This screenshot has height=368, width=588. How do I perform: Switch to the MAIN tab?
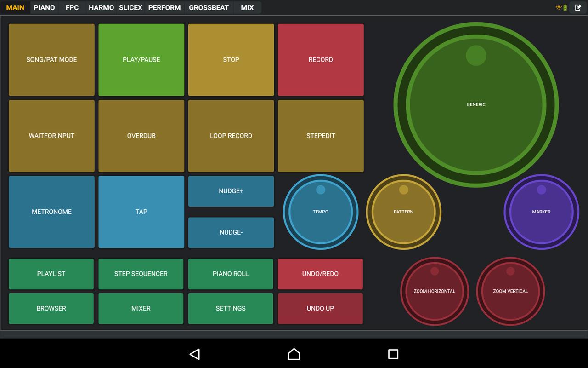pos(15,7)
